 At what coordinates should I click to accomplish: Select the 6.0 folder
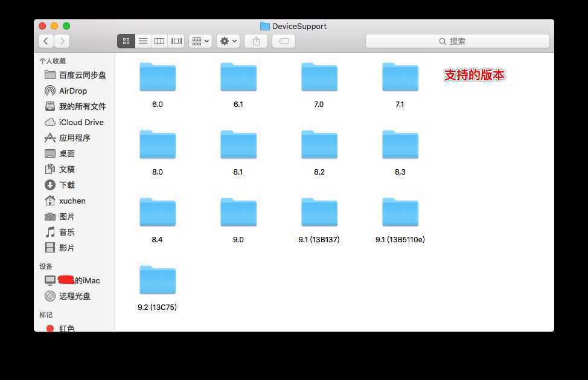click(158, 77)
